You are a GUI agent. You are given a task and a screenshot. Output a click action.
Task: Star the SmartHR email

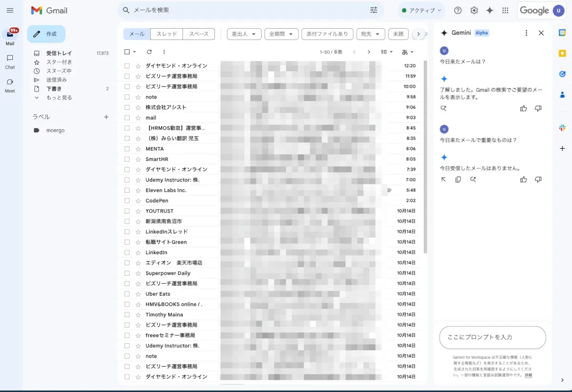coord(138,159)
